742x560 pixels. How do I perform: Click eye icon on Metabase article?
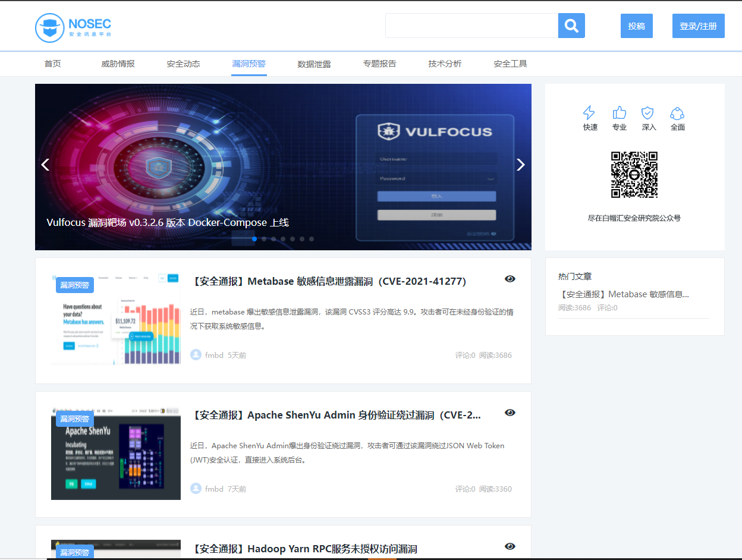[510, 279]
